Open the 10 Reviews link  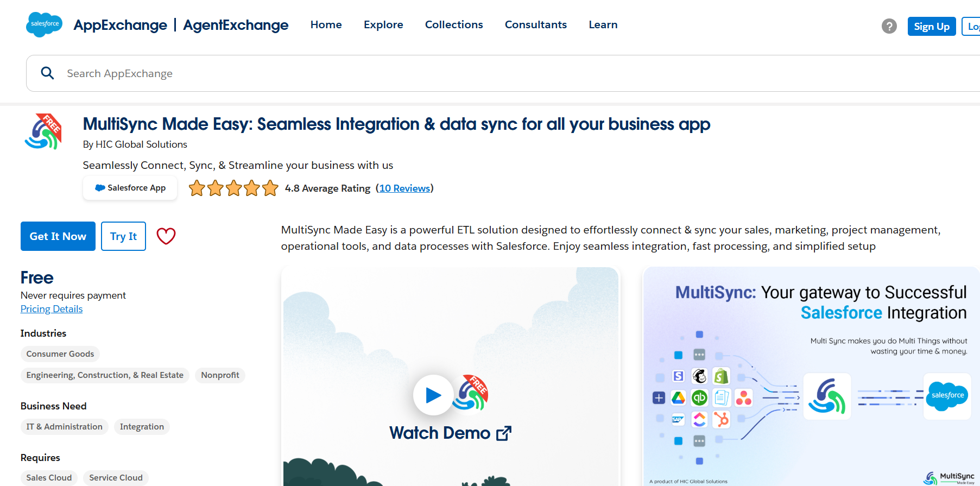point(404,188)
